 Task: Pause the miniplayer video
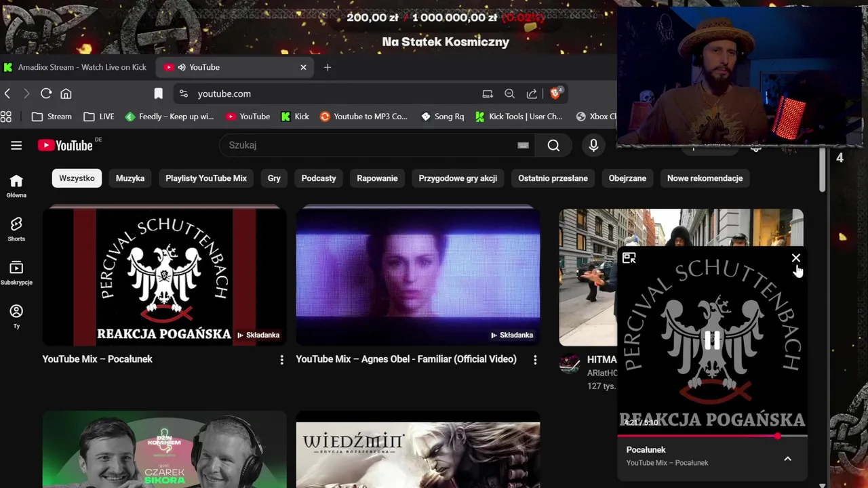[712, 340]
